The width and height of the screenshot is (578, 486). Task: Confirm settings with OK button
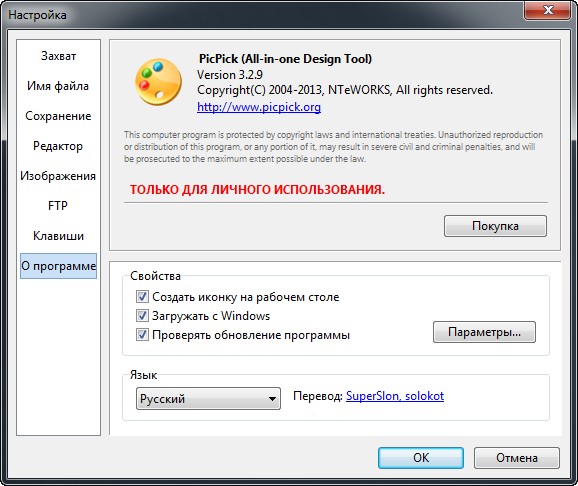pyautogui.click(x=421, y=458)
